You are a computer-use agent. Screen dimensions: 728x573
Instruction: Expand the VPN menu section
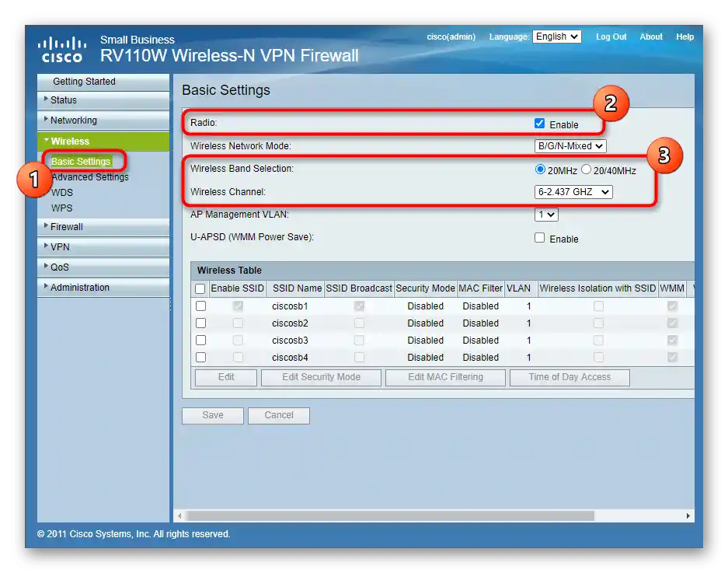[x=103, y=246]
